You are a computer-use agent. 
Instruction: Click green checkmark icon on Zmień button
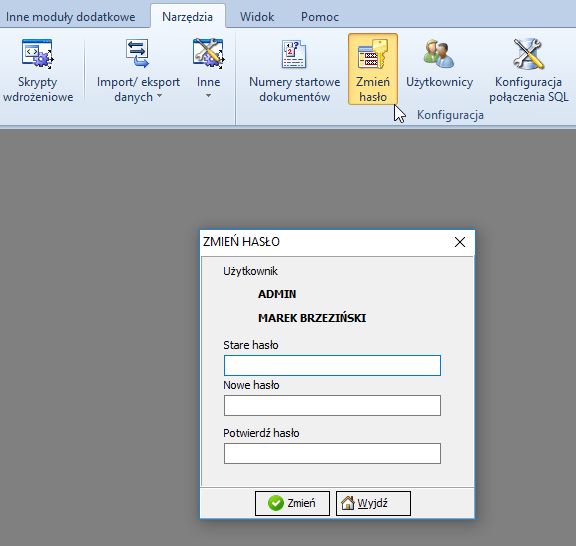(x=276, y=503)
